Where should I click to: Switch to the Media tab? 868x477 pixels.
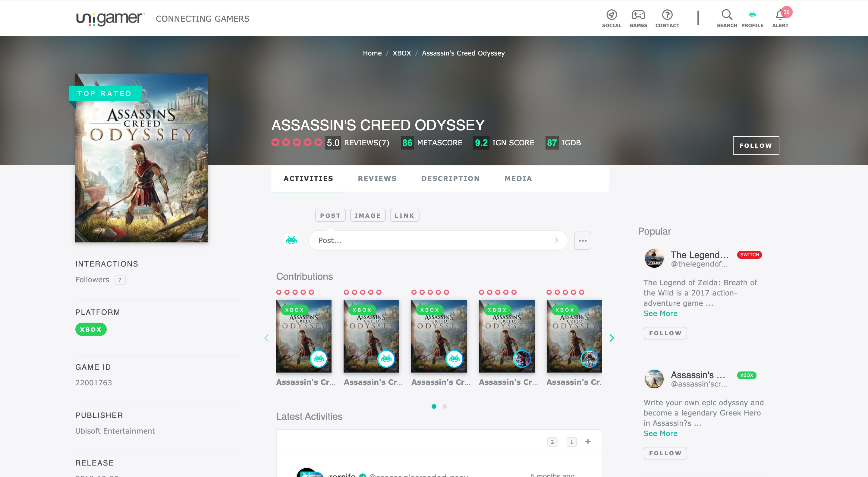point(518,179)
